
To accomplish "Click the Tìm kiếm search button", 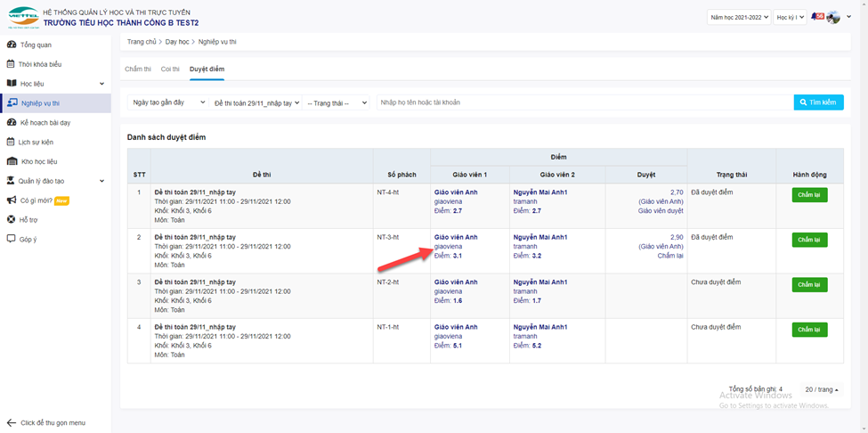I will click(x=818, y=102).
